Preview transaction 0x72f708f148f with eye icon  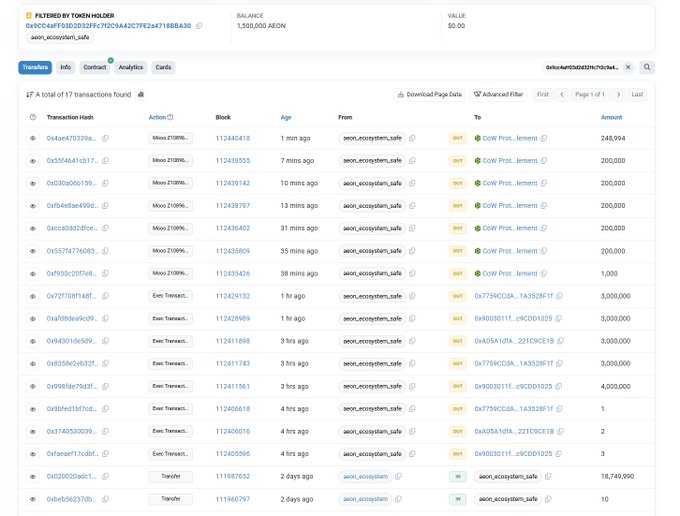coord(33,296)
